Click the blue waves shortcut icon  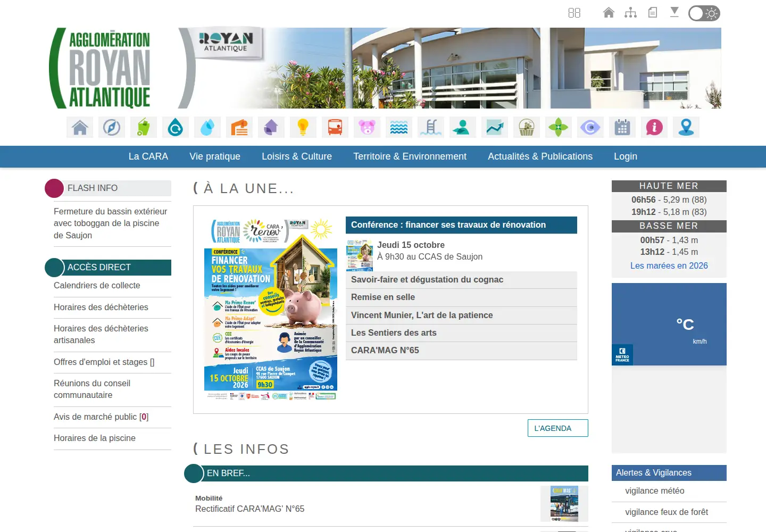[x=399, y=127]
